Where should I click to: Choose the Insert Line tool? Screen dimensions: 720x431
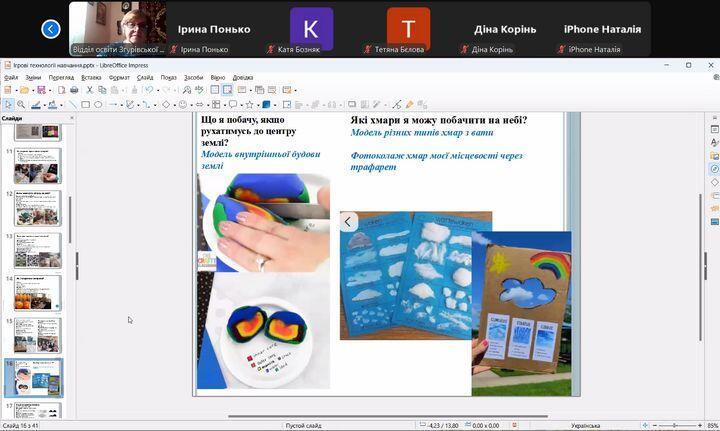point(73,105)
